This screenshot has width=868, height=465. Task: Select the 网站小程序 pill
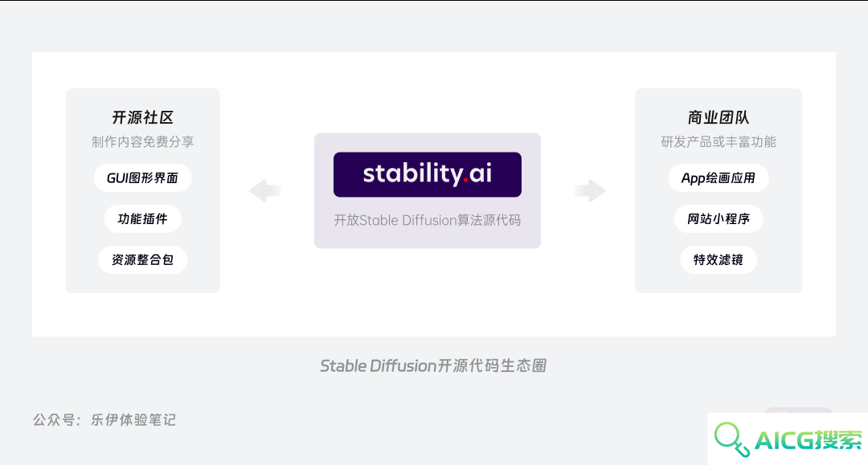click(719, 219)
